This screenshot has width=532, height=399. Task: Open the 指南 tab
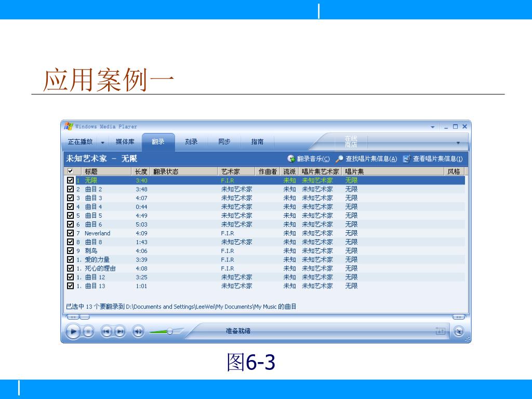257,142
